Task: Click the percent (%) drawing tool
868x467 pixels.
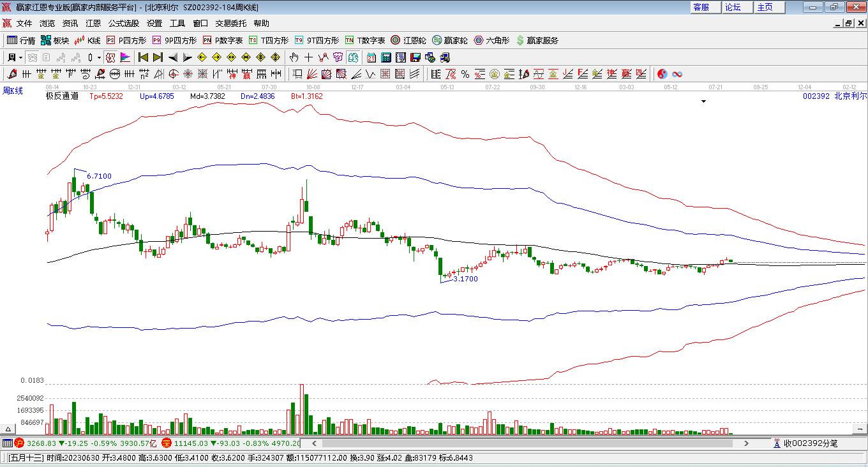Action: pyautogui.click(x=465, y=74)
